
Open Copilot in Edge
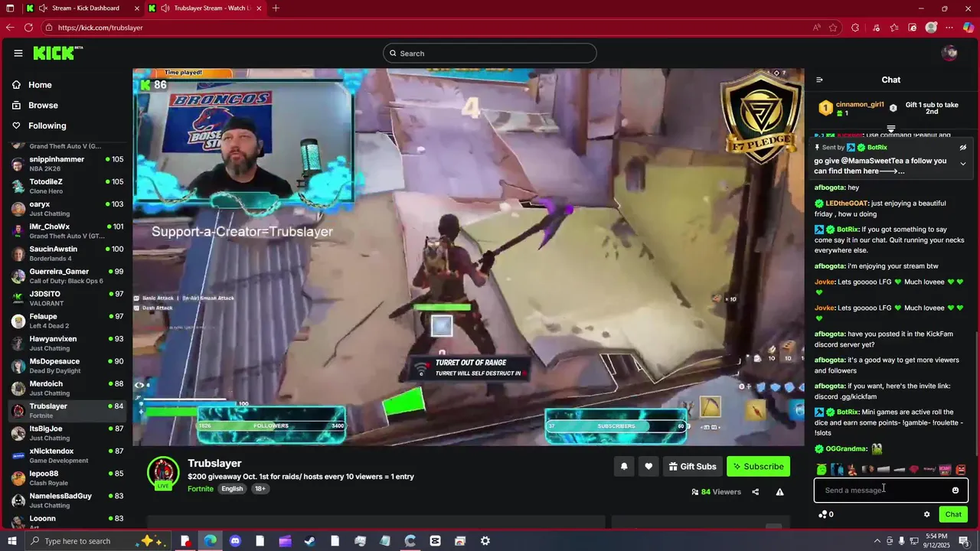click(969, 28)
